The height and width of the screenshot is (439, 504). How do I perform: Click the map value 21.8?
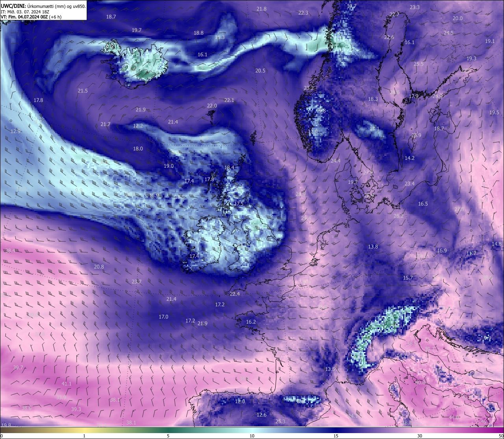point(261,9)
